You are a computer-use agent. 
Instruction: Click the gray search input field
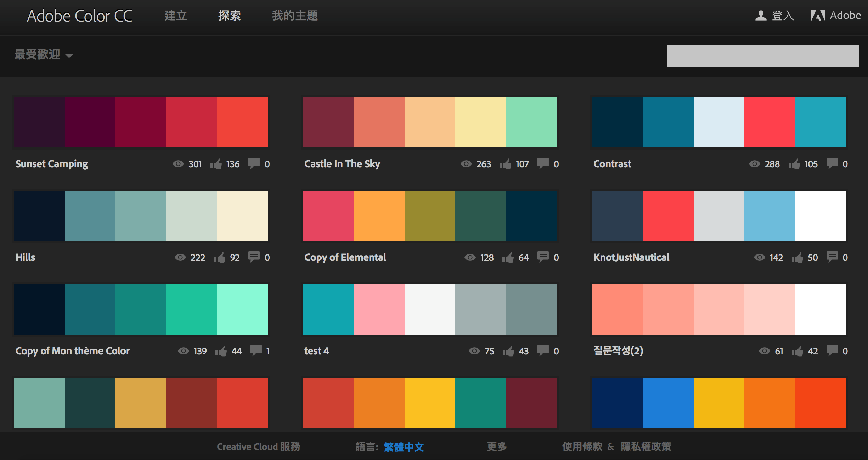763,56
